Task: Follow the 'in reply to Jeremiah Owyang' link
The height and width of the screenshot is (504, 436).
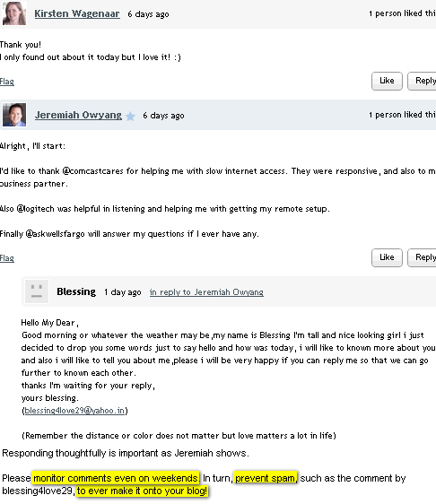Action: click(206, 292)
